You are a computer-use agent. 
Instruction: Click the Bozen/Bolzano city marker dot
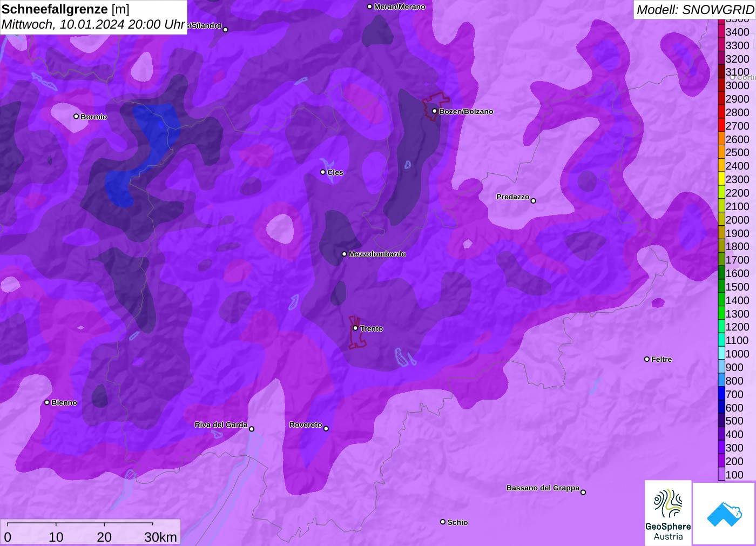click(x=435, y=111)
